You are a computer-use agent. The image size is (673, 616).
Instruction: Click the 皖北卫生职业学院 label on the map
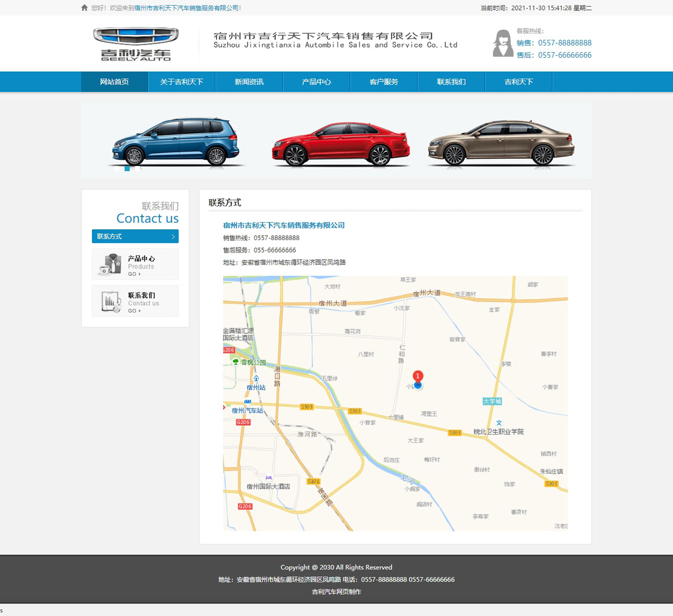pyautogui.click(x=499, y=432)
